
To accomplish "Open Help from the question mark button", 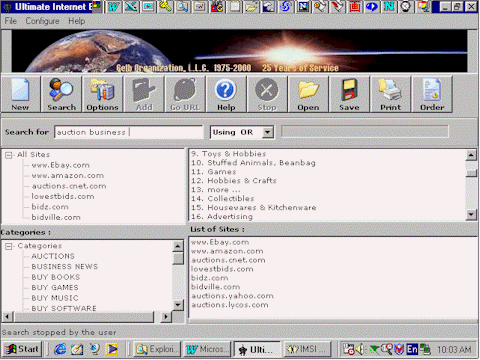I will (x=226, y=94).
